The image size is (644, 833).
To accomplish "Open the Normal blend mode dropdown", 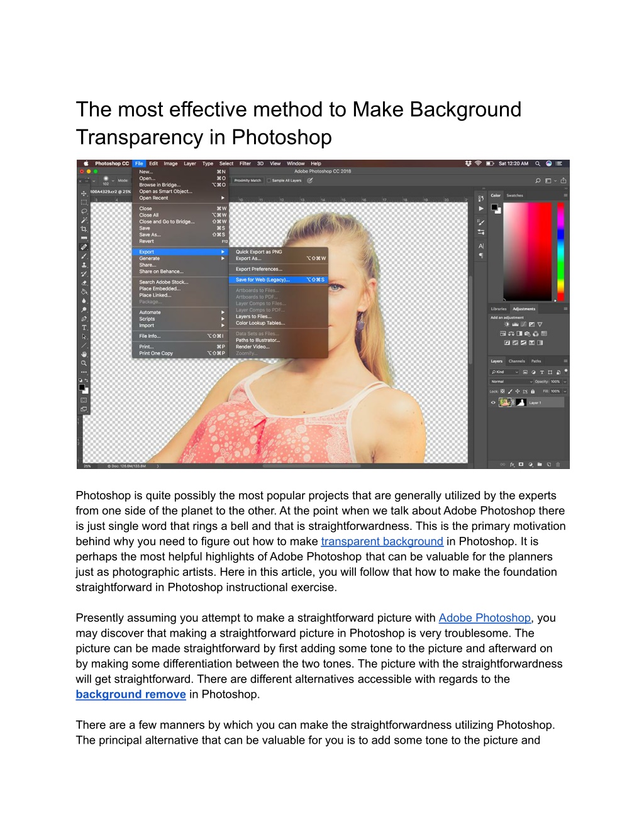I will tap(511, 382).
